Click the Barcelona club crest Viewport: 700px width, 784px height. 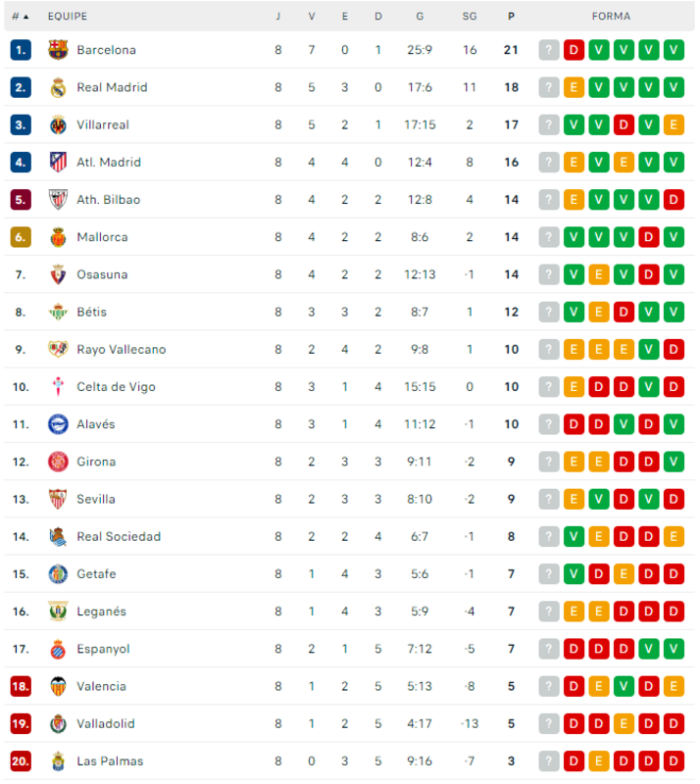58,50
